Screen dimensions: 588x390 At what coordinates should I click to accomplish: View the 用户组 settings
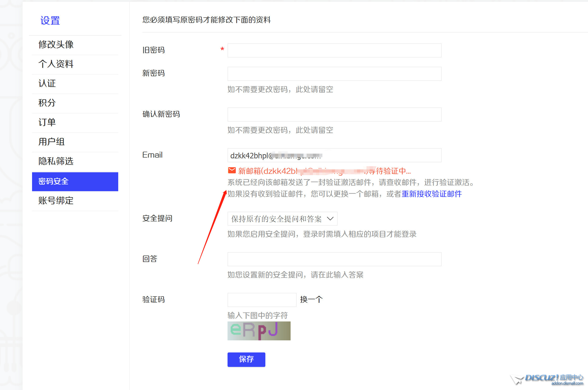tap(51, 142)
